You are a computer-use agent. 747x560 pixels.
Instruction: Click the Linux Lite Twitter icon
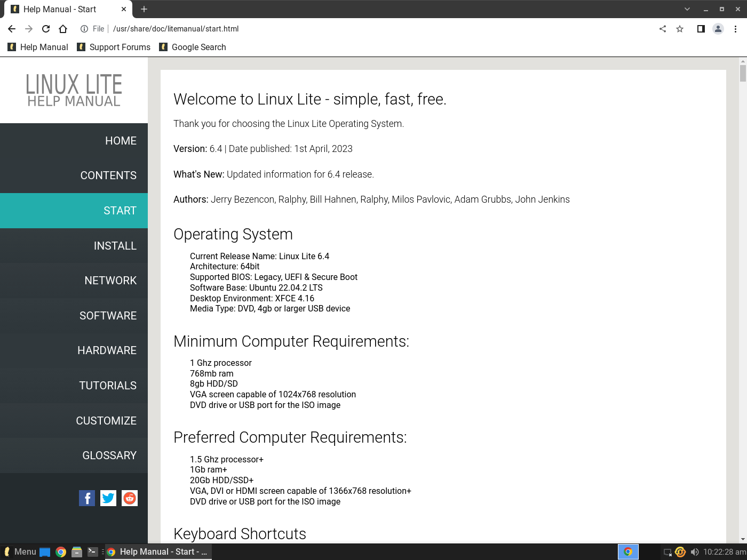click(x=108, y=498)
